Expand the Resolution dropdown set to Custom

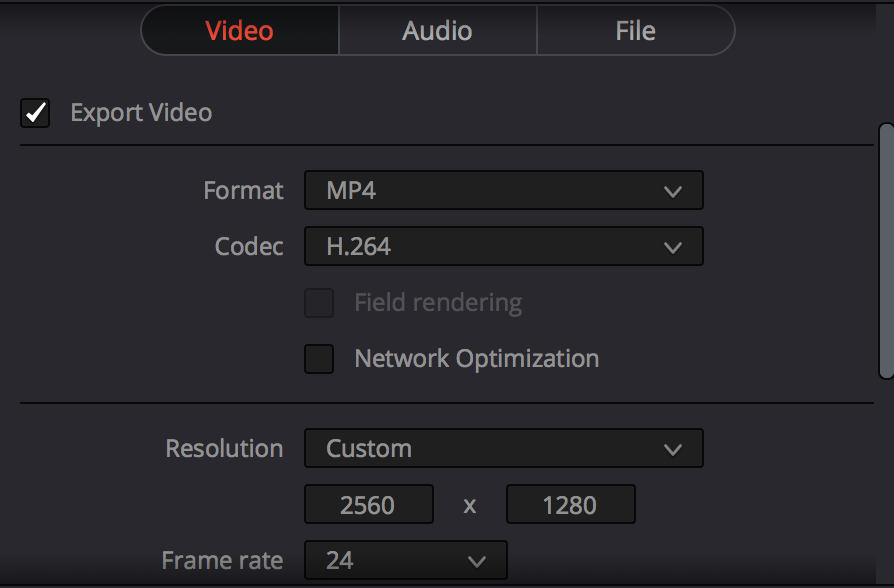503,448
